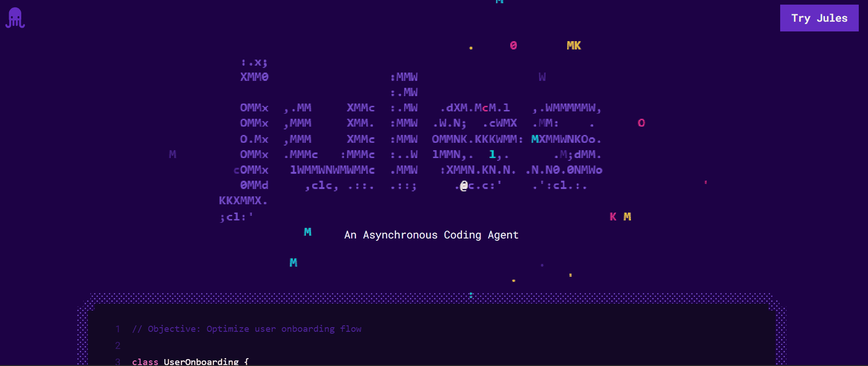
Task: Click the 'An Asynchronous Coding Agent' tagline
Action: tap(431, 235)
